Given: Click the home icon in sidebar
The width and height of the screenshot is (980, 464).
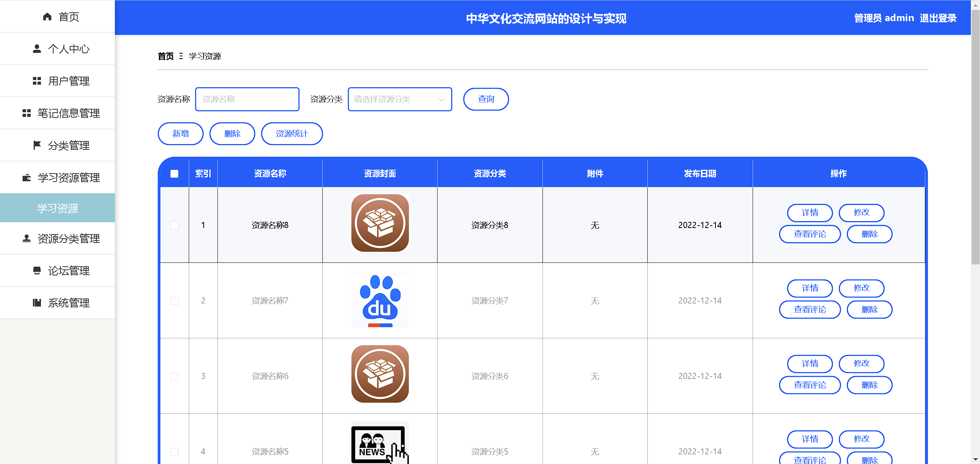Looking at the screenshot, I should pyautogui.click(x=47, y=17).
